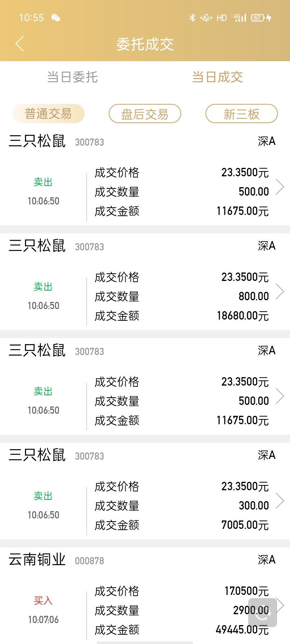Open the third 三只松鼠 sell record
The width and height of the screenshot is (290, 644).
click(145, 386)
